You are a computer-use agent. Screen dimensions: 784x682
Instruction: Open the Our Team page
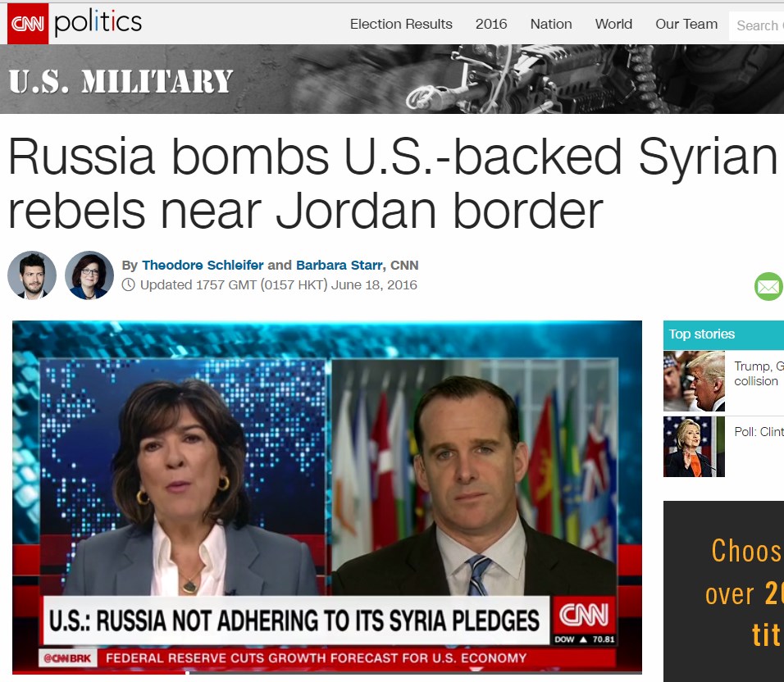point(686,24)
